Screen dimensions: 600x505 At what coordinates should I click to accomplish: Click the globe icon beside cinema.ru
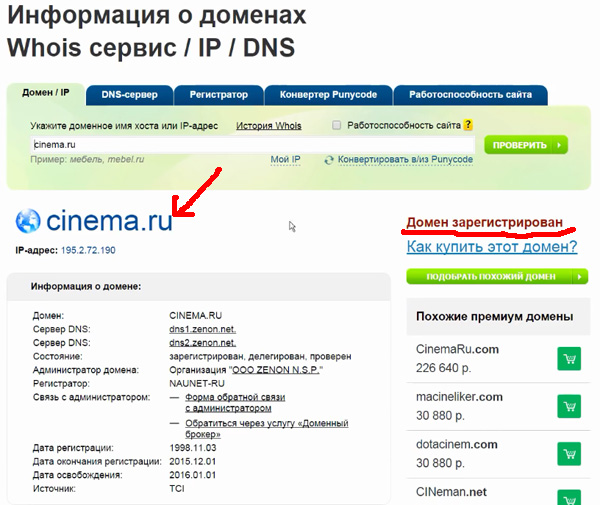[x=28, y=221]
